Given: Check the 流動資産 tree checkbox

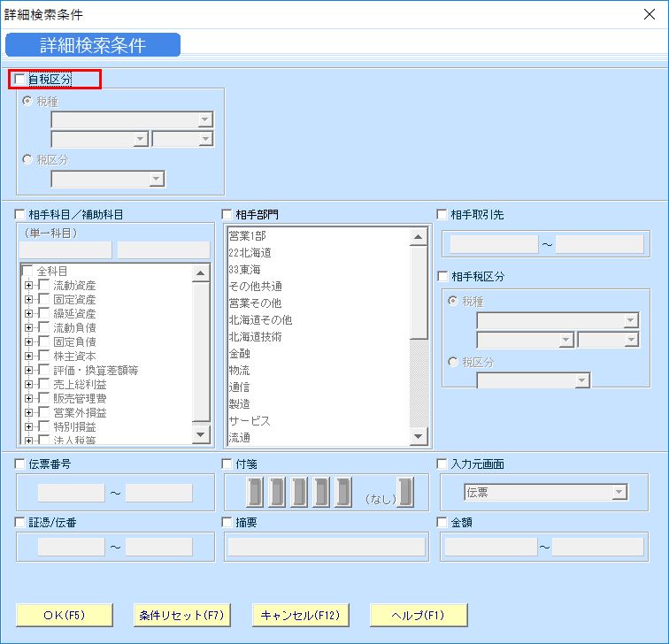Looking at the screenshot, I should click(44, 285).
